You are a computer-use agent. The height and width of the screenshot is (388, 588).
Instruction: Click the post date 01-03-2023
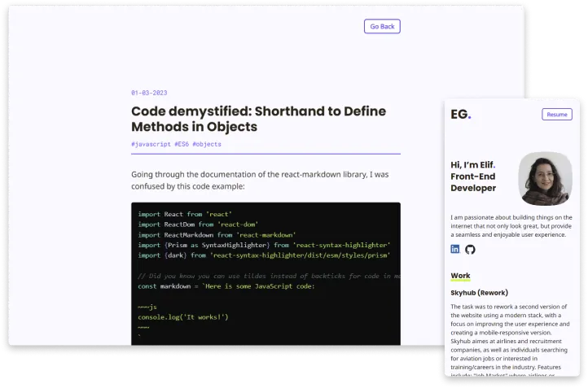point(149,93)
